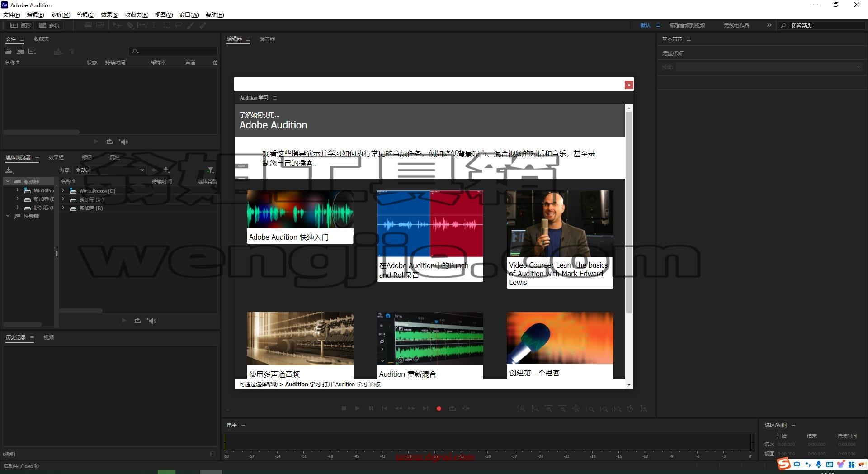Select the Razor tool in top toolbar
This screenshot has width=868, height=474.
tap(130, 25)
